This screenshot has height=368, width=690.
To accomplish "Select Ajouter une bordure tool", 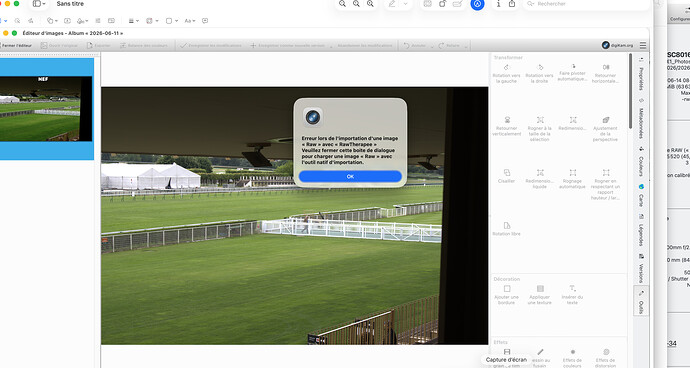I will coord(506,295).
